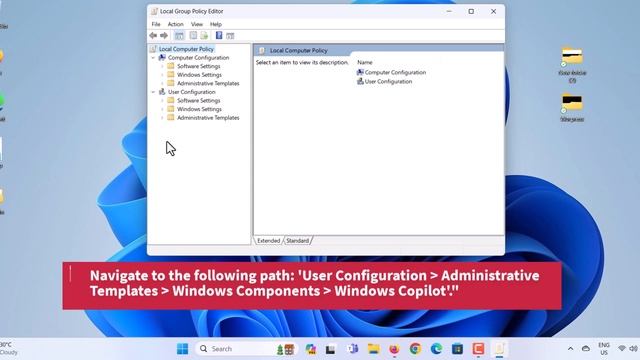Click the taskbar Search box
This screenshot has width=640, height=360.
246,349
